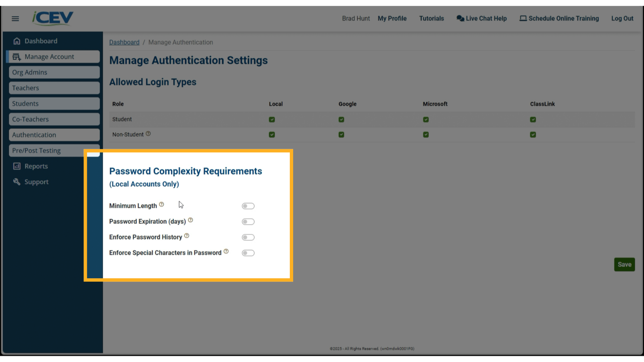Turn on the Password Expiration toggle

[x=248, y=222]
